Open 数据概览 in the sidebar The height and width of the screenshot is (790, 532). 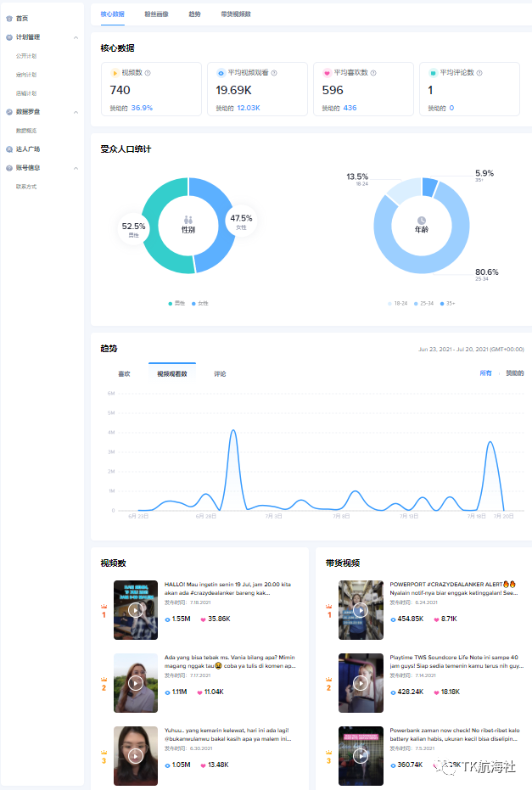point(26,131)
